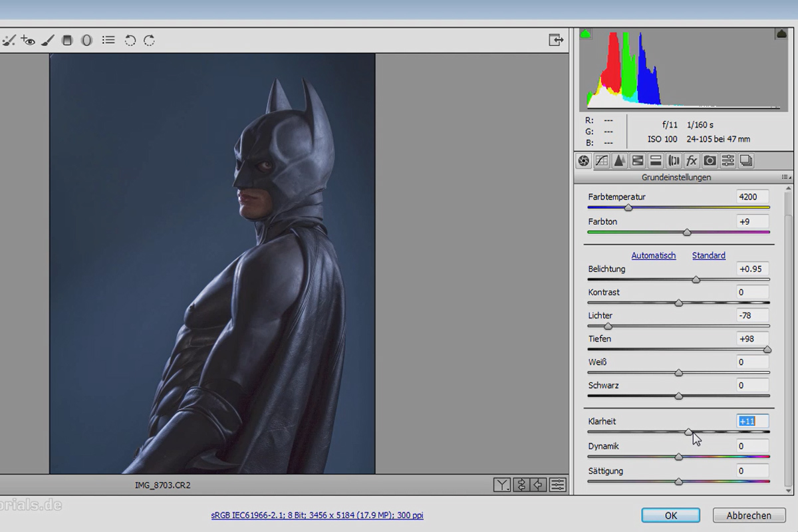Image resolution: width=798 pixels, height=532 pixels.
Task: Rotate image counterclockwise with toolbar icon
Action: (130, 41)
